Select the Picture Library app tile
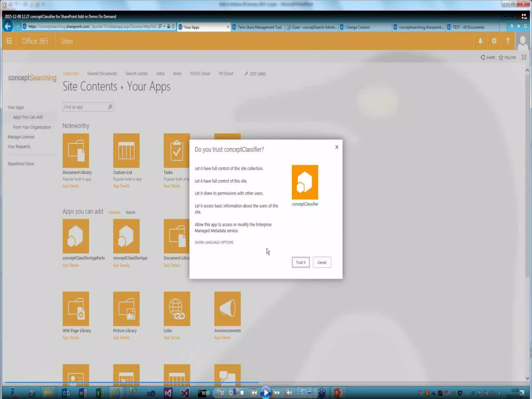Viewport: 532px width, 399px height. point(126,309)
